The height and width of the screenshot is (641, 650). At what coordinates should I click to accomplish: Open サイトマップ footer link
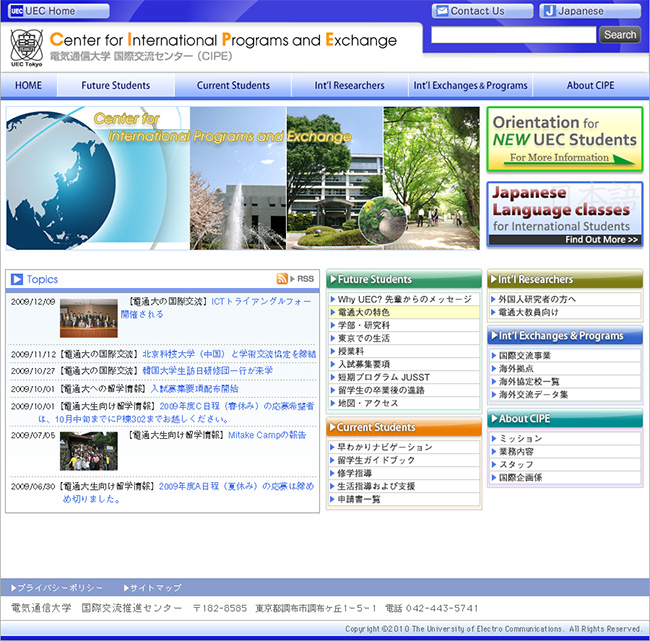(x=153, y=588)
